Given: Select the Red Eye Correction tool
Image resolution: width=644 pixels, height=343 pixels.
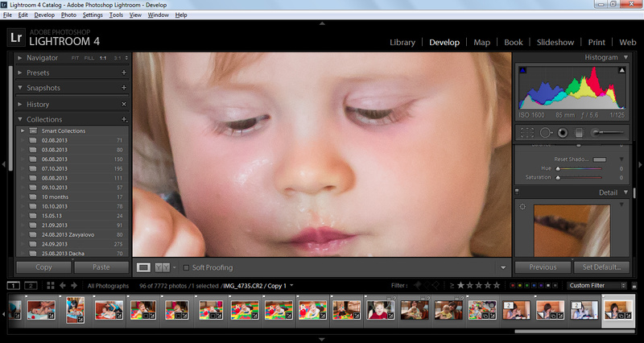Looking at the screenshot, I should [563, 132].
